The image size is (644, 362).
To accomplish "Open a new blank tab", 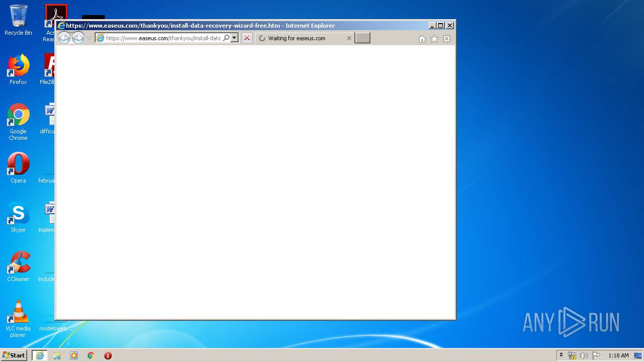I will (362, 38).
